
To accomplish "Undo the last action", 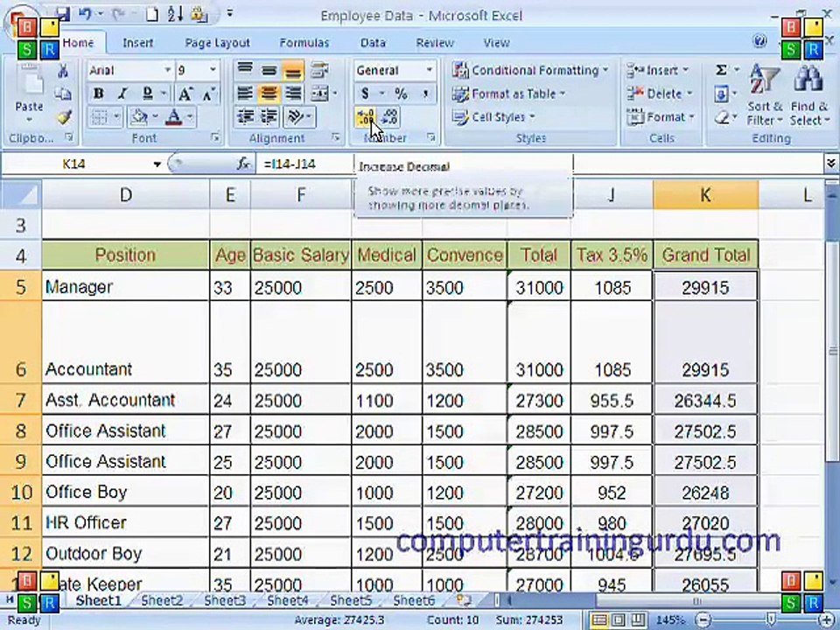I will coord(85,15).
